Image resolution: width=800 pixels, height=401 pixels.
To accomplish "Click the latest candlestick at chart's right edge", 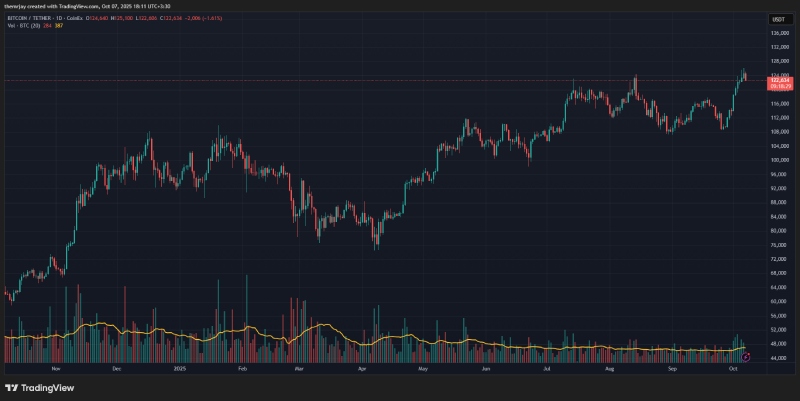I will coord(746,77).
